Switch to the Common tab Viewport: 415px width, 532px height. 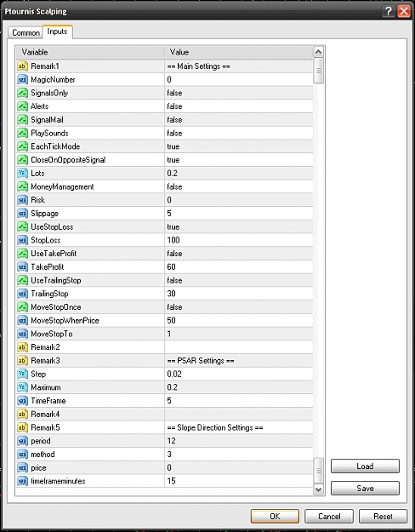(x=26, y=32)
